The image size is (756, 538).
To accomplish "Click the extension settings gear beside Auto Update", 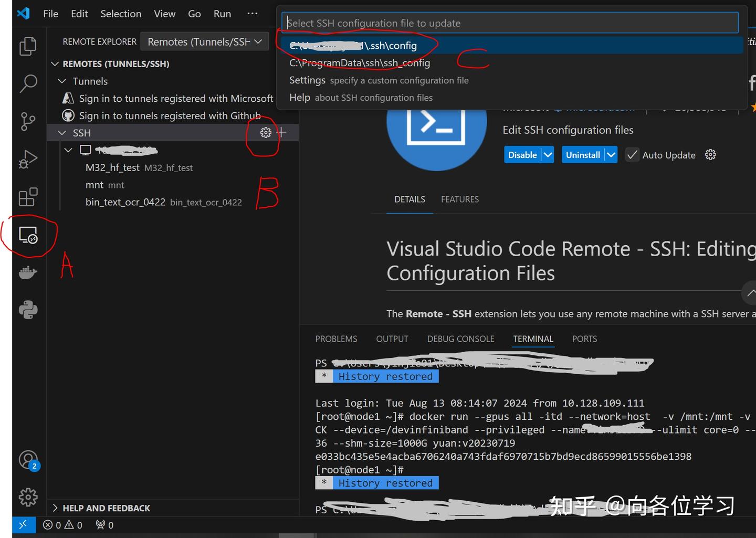I will point(710,155).
